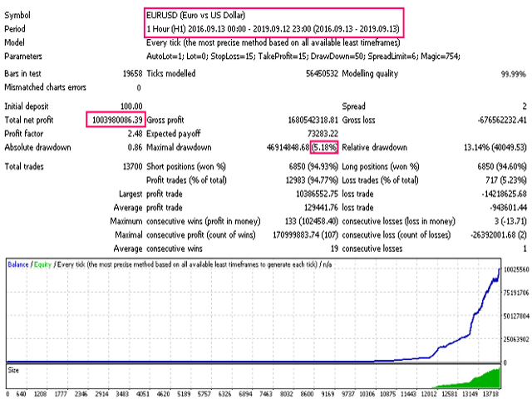Click Absolute drawdown value 0.86

click(135, 147)
